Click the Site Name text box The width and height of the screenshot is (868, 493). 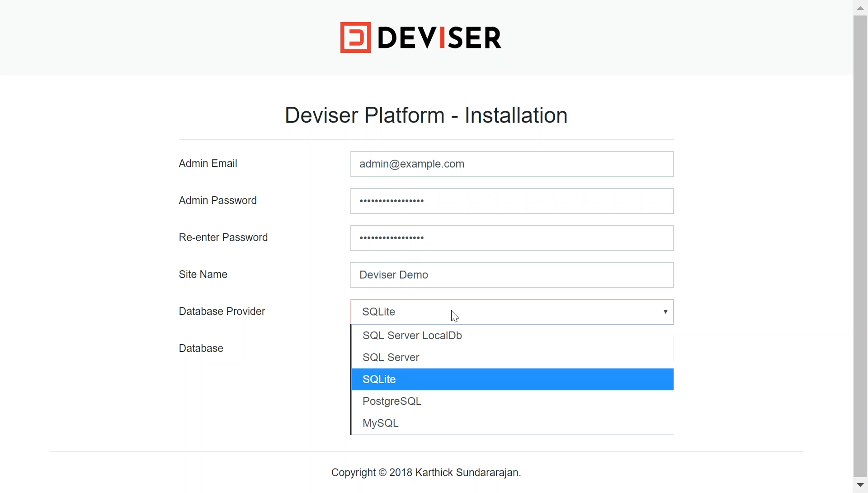(511, 275)
